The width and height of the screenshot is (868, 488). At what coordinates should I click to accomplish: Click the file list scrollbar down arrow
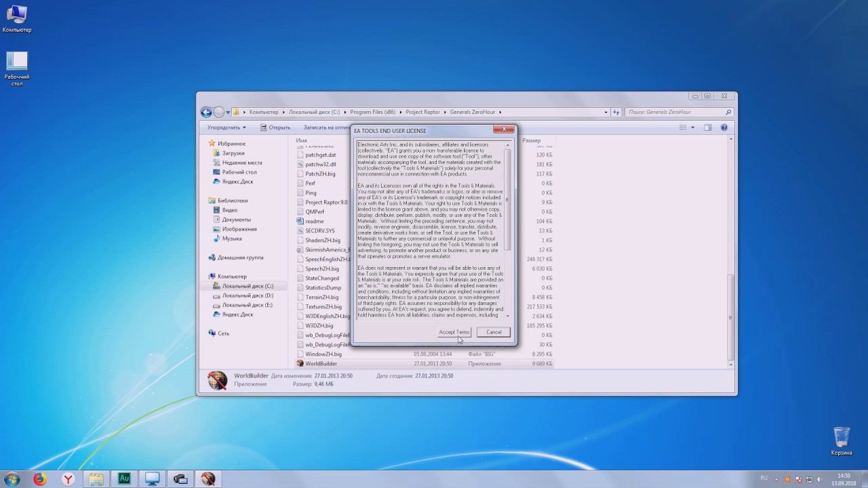pos(730,365)
